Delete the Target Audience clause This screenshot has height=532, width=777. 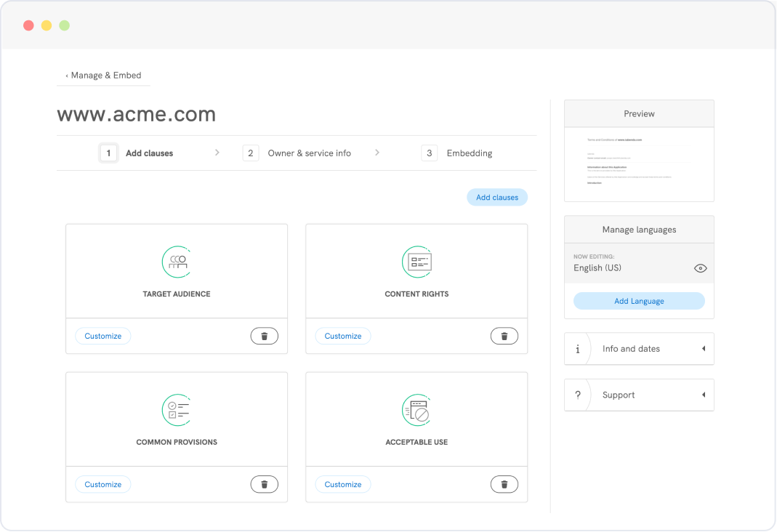pyautogui.click(x=264, y=336)
